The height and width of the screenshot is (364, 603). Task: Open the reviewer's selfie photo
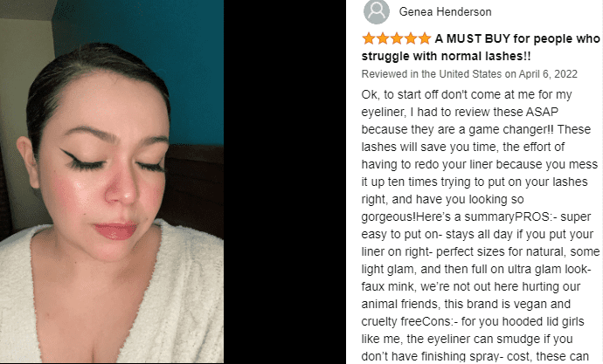(112, 182)
